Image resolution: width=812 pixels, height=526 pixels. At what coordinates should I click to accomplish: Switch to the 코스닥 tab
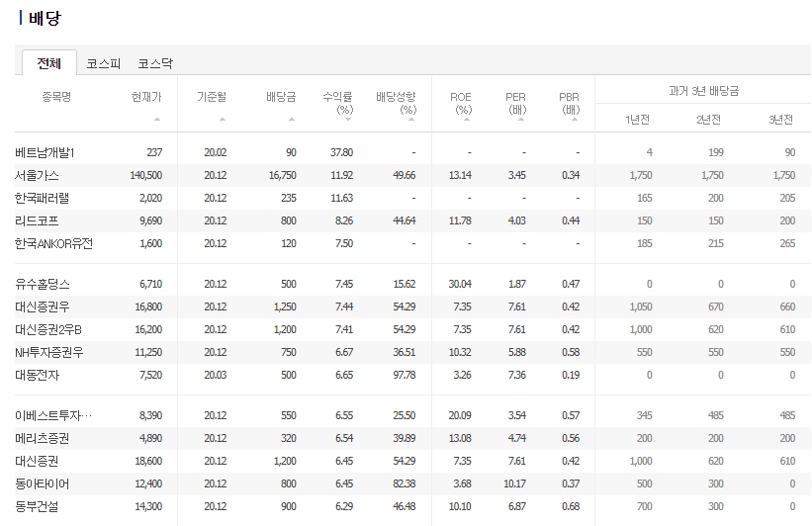pyautogui.click(x=155, y=63)
